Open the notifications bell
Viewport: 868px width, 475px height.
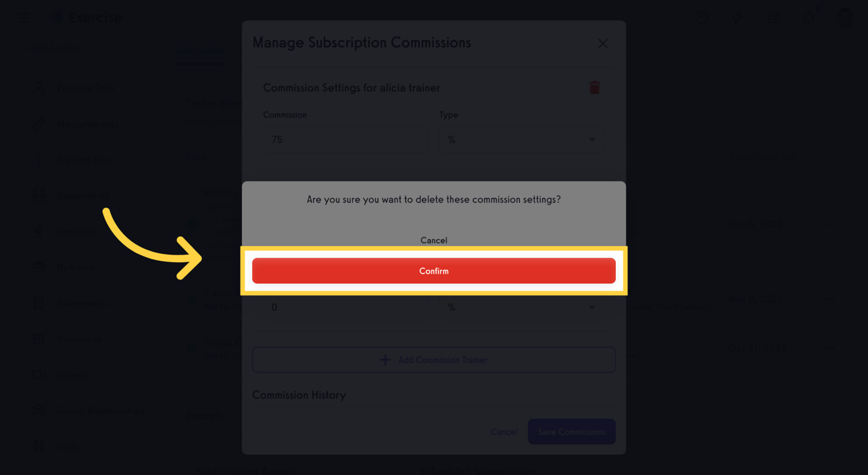pyautogui.click(x=809, y=18)
